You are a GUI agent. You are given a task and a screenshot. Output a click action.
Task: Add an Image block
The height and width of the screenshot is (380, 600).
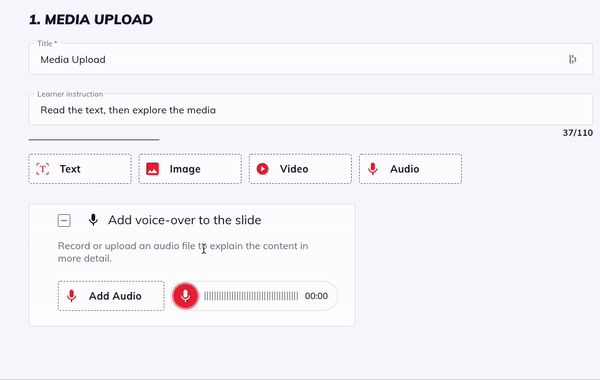(190, 169)
